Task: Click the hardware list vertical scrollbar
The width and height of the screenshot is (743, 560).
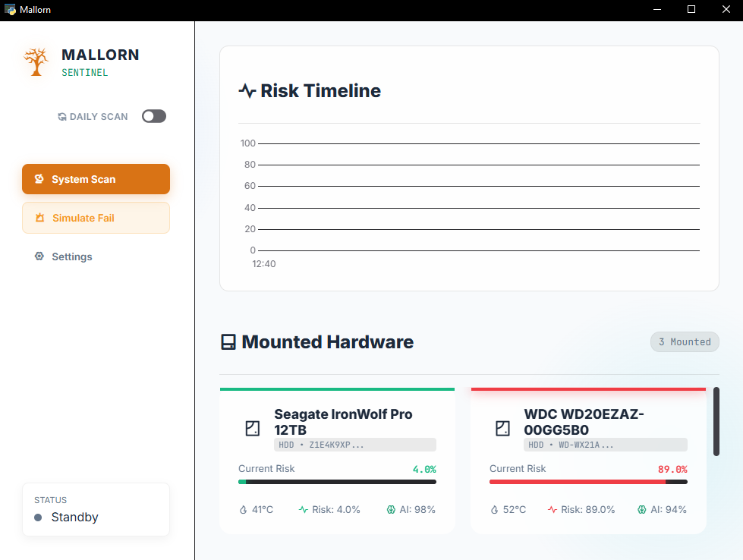Action: pos(716,421)
